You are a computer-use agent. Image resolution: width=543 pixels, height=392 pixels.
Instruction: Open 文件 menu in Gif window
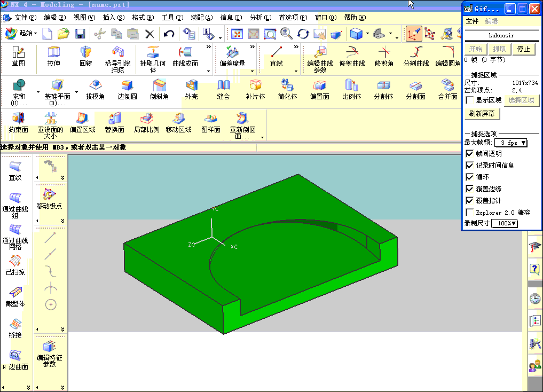click(472, 21)
